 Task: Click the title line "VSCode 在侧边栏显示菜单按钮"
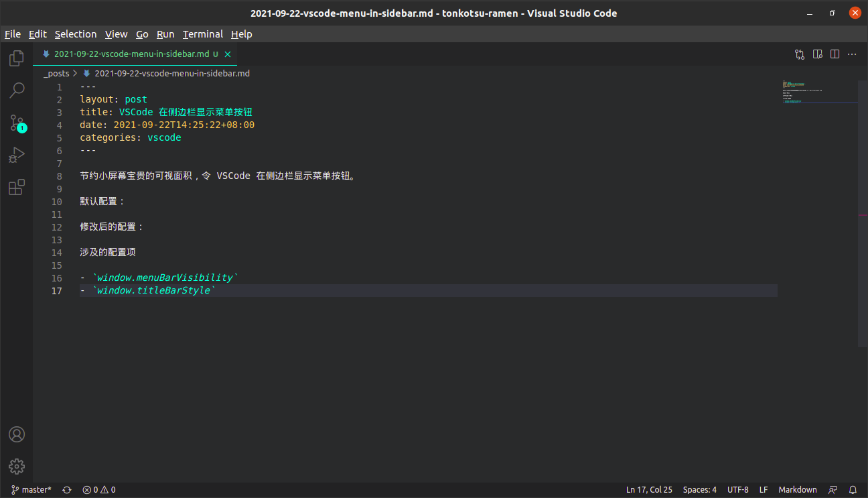coord(186,113)
